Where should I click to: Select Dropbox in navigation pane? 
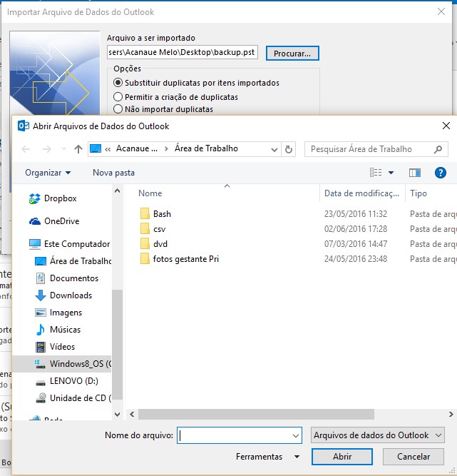pos(61,198)
